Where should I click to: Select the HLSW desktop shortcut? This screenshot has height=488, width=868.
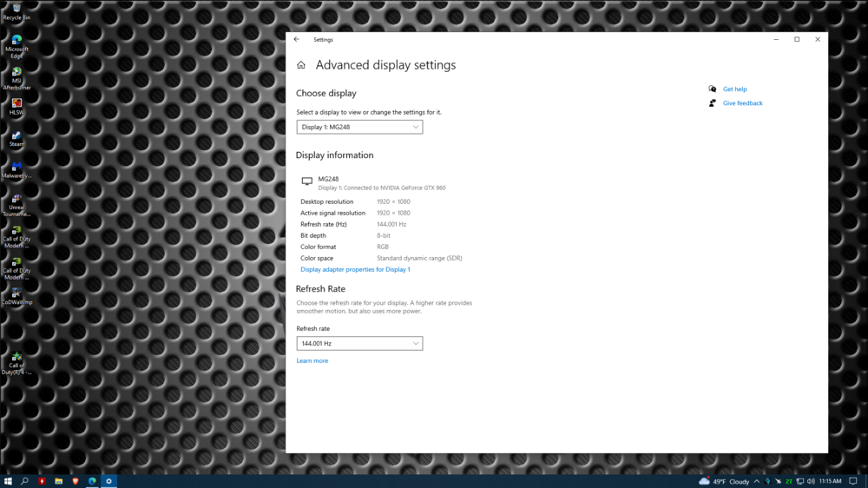16,107
